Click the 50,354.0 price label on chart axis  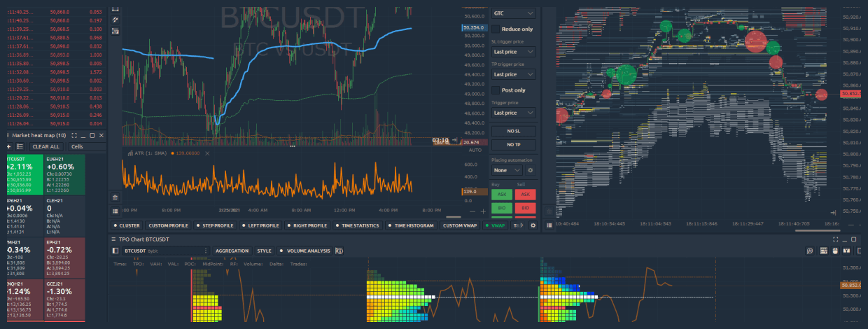point(474,27)
